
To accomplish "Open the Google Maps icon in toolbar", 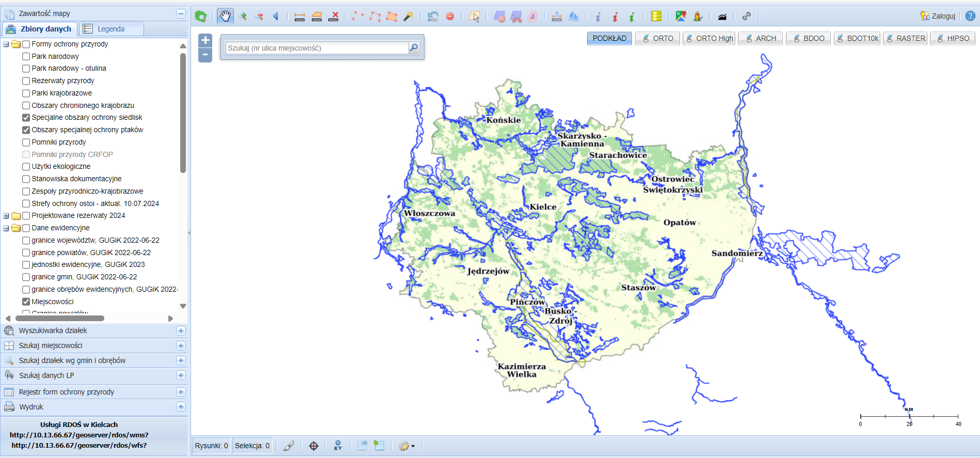I will coord(681,17).
